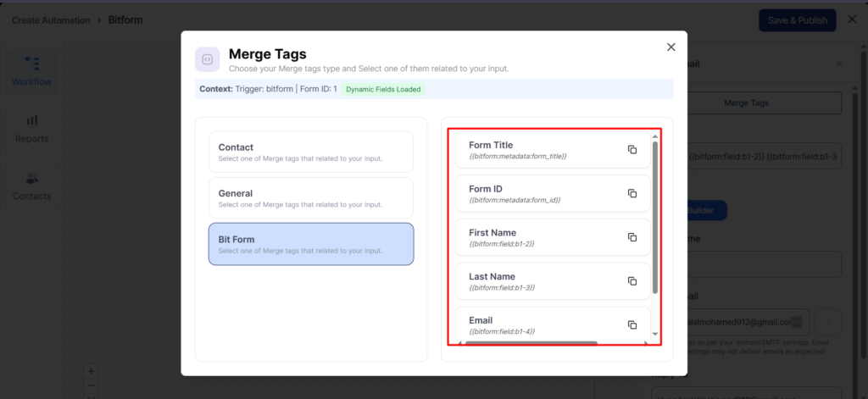Copy the Last Name merge tag
This screenshot has height=399, width=868.
point(632,281)
